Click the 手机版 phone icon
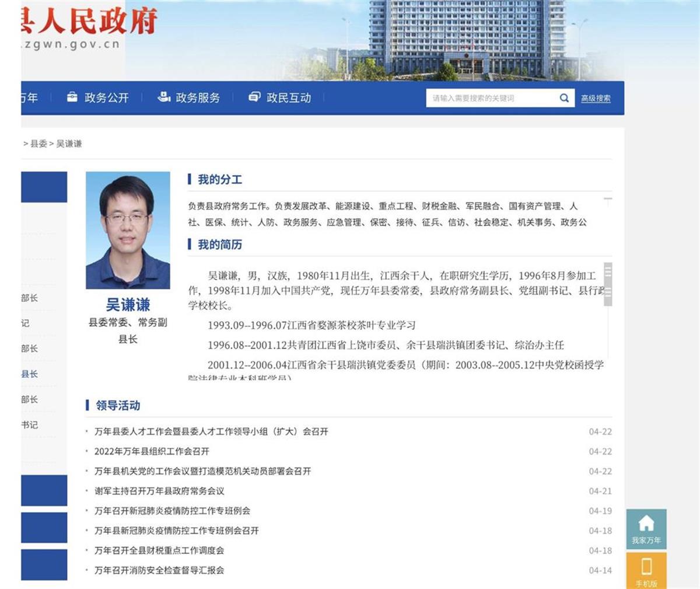The width and height of the screenshot is (700, 589). coord(646,566)
